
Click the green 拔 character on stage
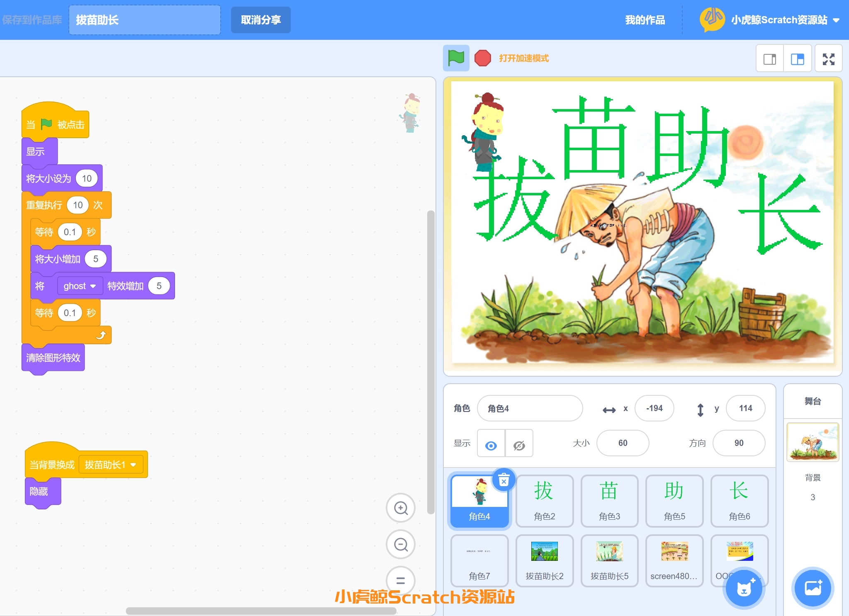tap(514, 199)
